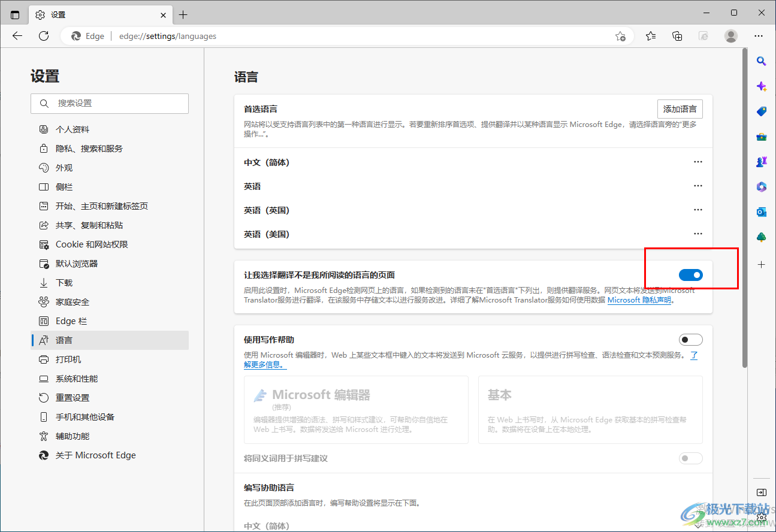The width and height of the screenshot is (776, 532).
Task: Open 侧栏 settings
Action: point(110,187)
